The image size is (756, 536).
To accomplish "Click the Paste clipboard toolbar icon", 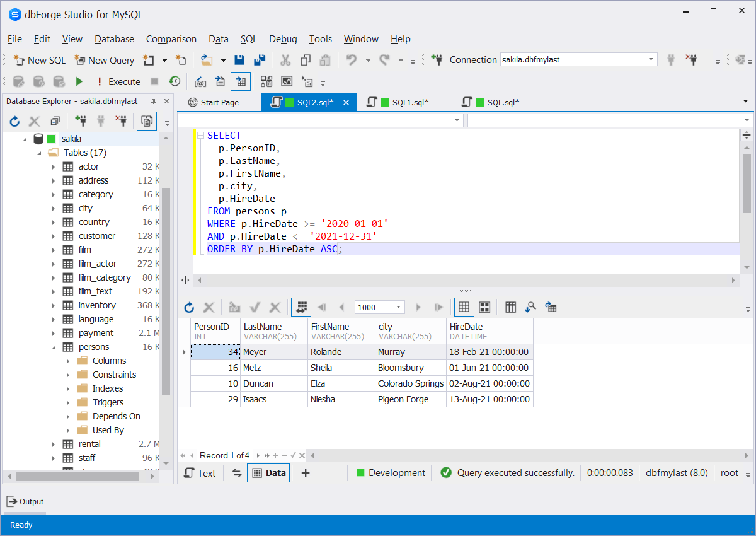I will pyautogui.click(x=324, y=59).
